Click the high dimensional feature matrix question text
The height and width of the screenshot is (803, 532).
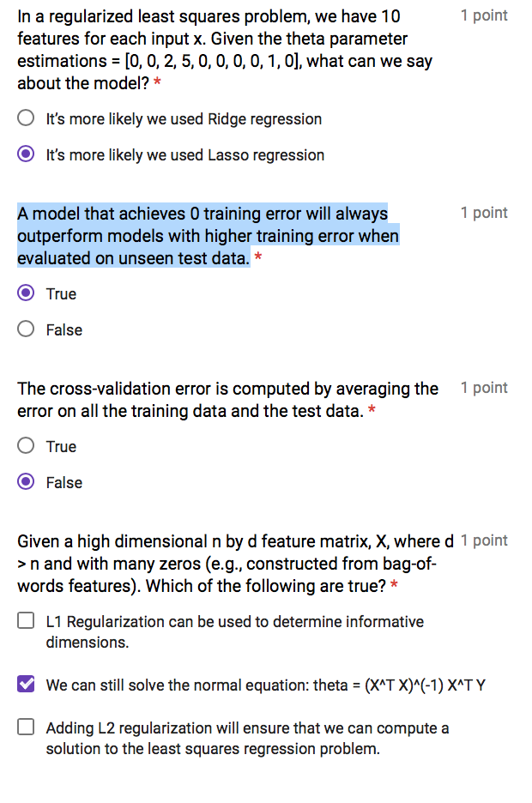(215, 564)
